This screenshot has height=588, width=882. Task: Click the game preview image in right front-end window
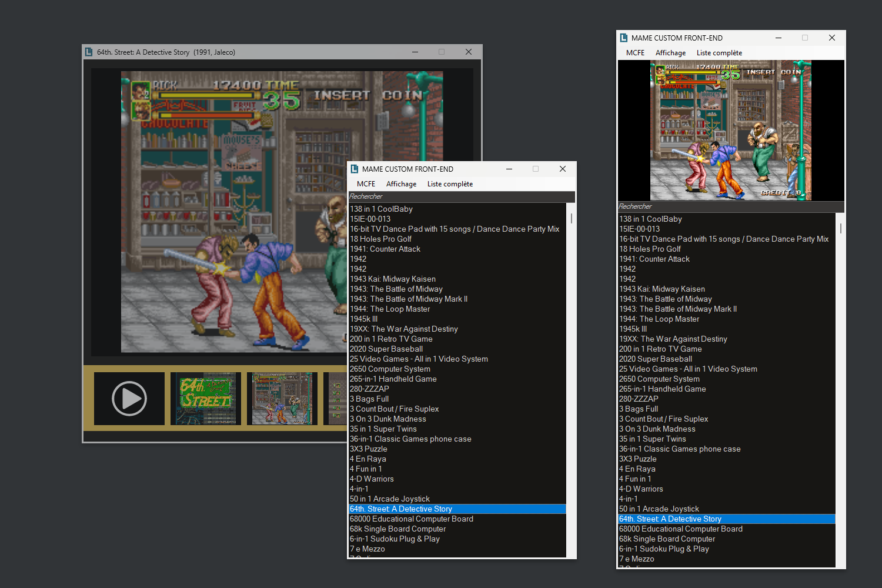pyautogui.click(x=731, y=131)
